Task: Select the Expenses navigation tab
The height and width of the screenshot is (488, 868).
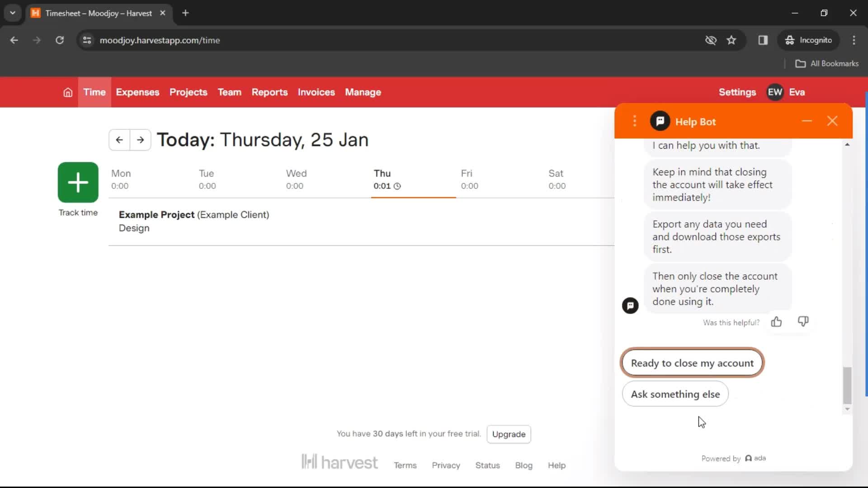Action: pos(137,92)
